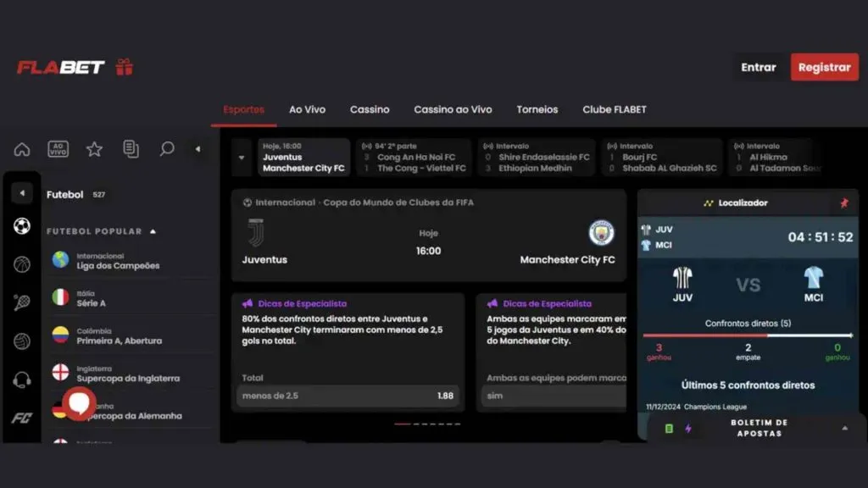Image resolution: width=868 pixels, height=488 pixels.
Task: Open the red chat support bubble
Action: point(79,403)
